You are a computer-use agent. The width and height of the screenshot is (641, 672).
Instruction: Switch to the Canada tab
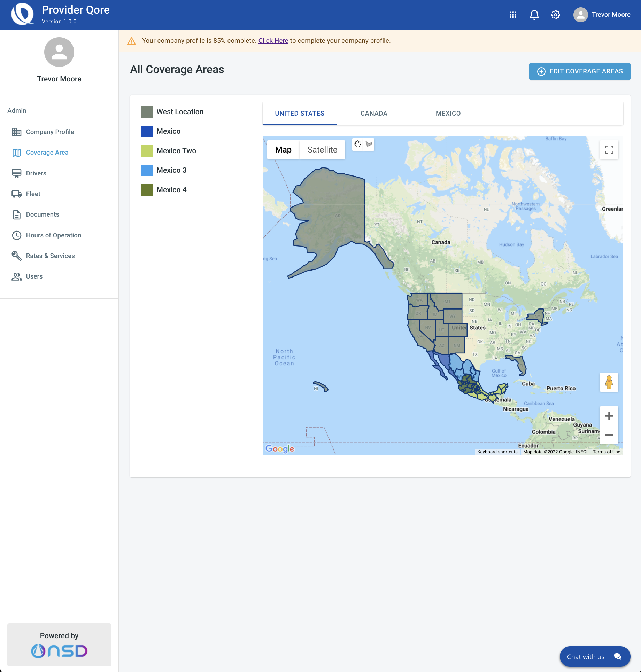374,114
